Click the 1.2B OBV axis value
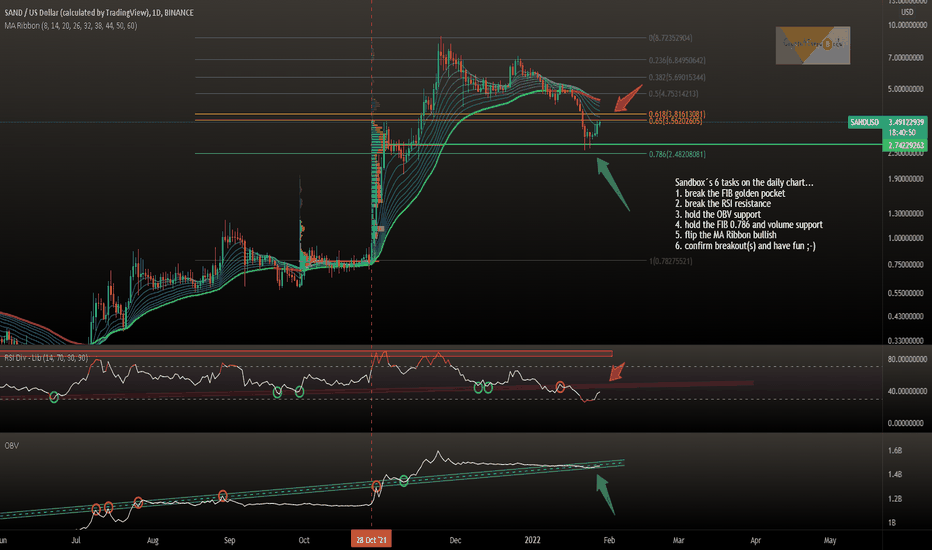 [895, 498]
